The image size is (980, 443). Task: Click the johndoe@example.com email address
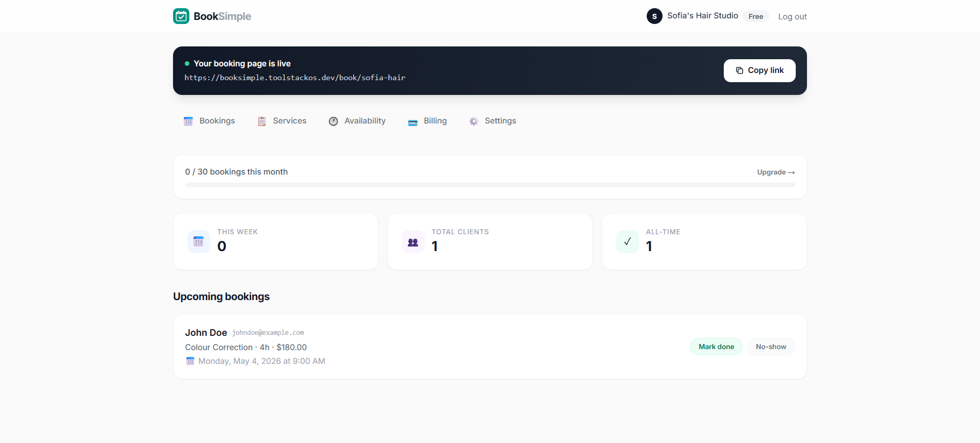point(268,333)
